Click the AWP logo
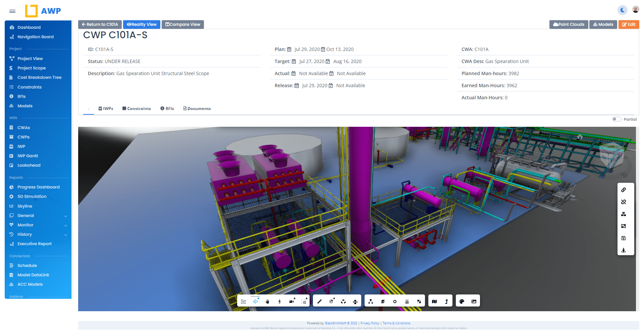 click(x=43, y=11)
